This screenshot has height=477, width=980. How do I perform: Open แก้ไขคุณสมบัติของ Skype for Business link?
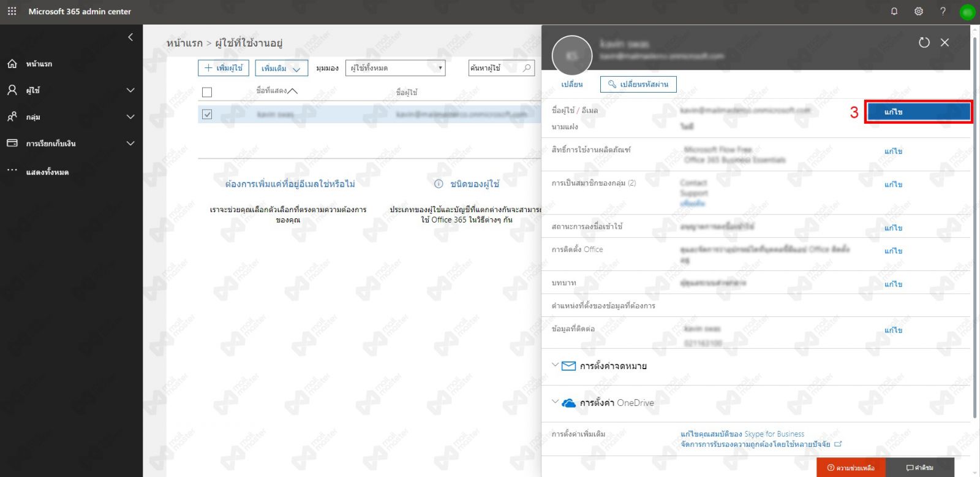click(742, 434)
